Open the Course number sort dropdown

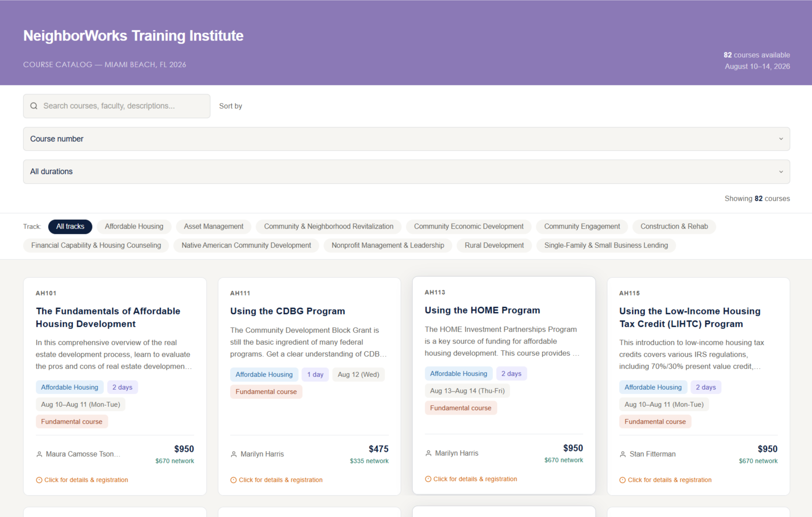tap(406, 139)
